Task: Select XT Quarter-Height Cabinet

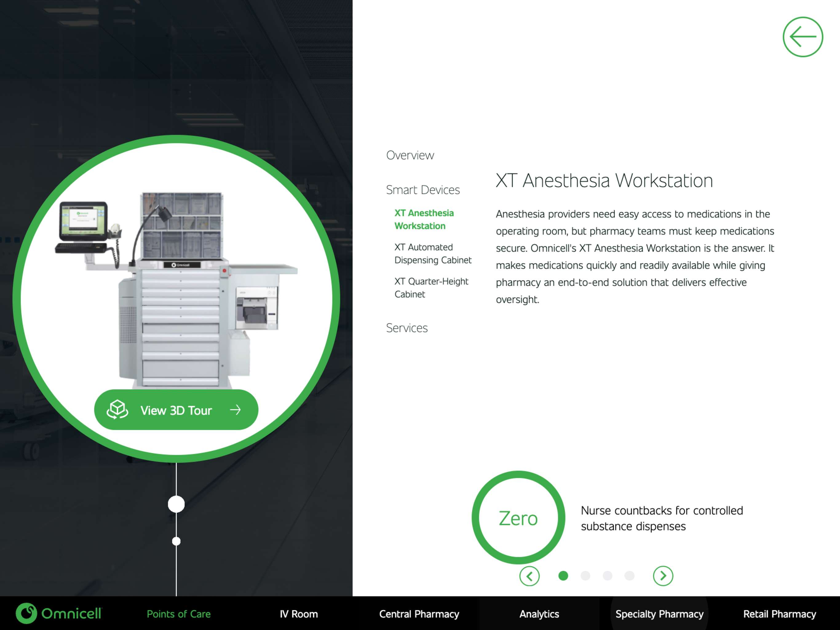Action: coord(431,288)
